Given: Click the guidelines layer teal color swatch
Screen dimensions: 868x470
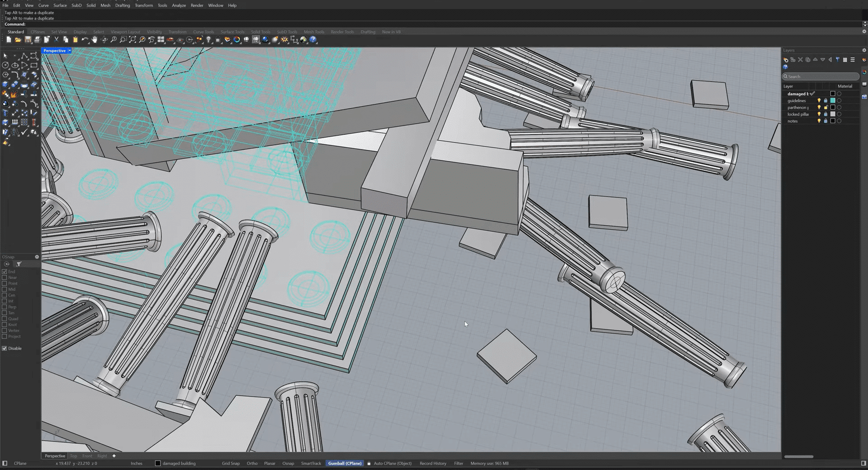Looking at the screenshot, I should click(832, 101).
